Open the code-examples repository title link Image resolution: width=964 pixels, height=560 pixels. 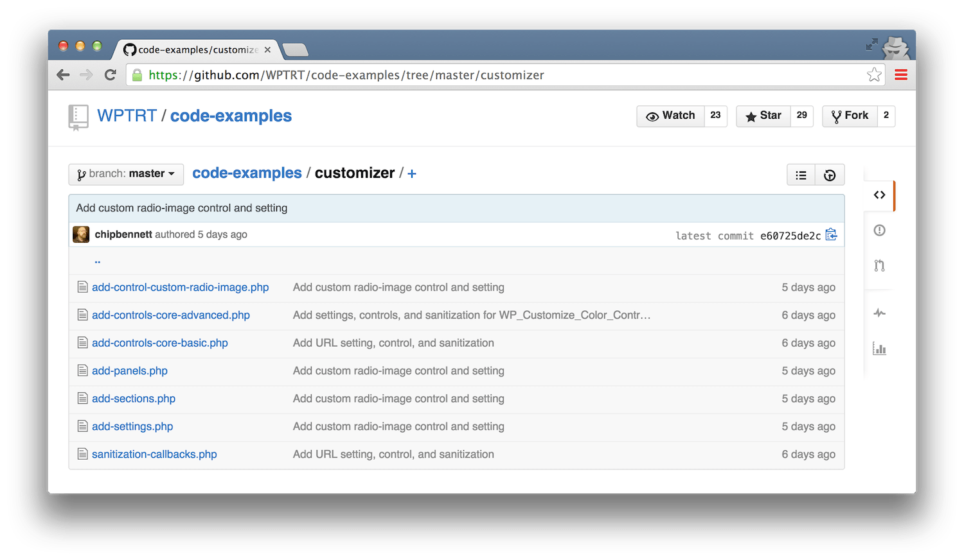pyautogui.click(x=231, y=116)
